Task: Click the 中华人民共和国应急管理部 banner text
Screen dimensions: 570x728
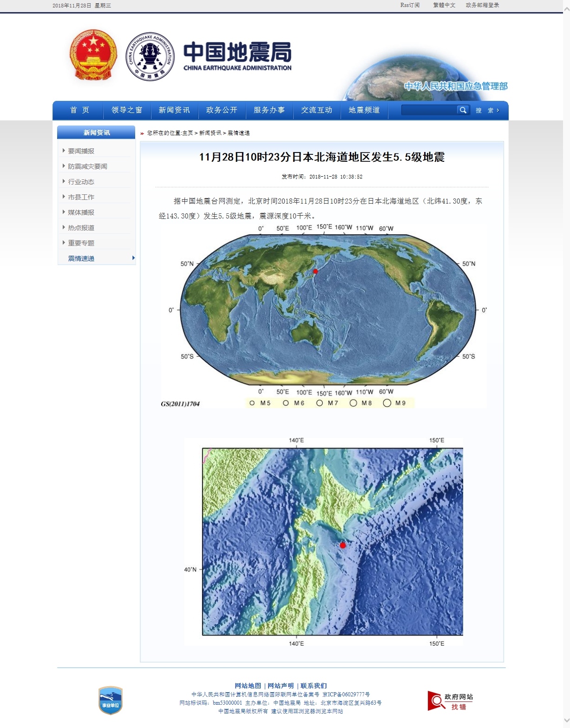Action: (x=456, y=86)
